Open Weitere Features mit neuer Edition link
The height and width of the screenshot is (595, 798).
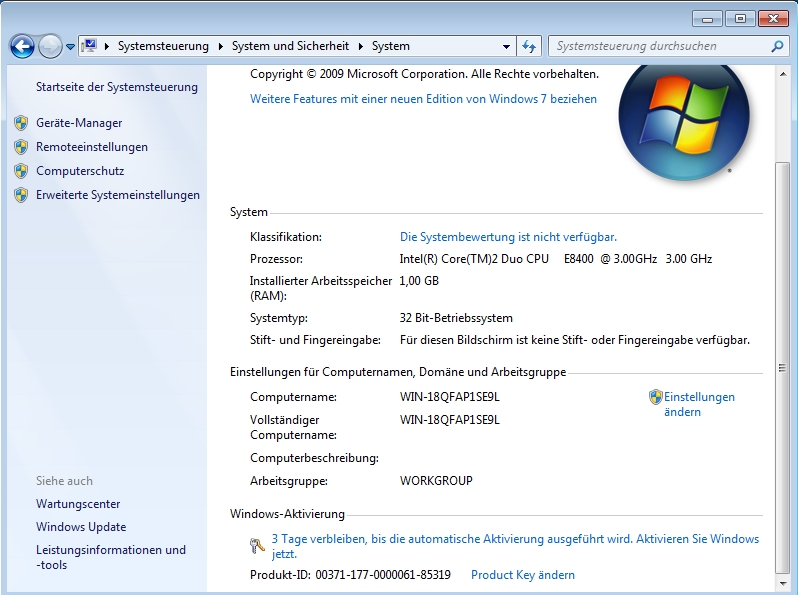[423, 99]
